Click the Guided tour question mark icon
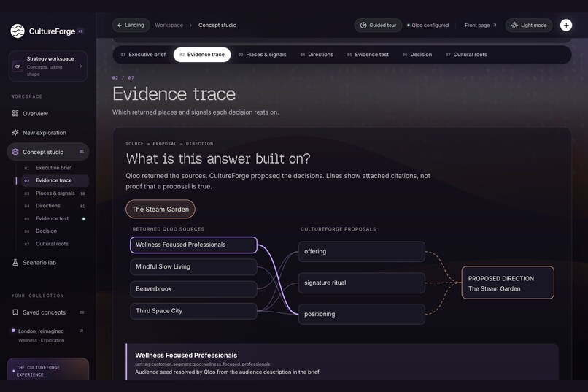Screen dimensions: 588x392 coord(363,25)
